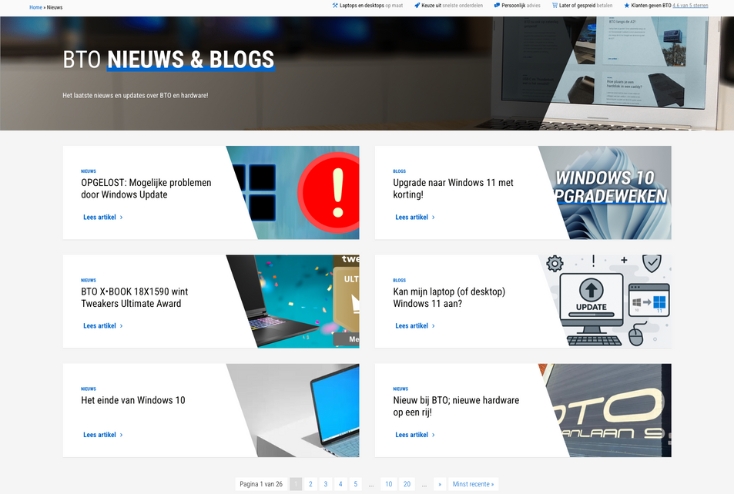Image resolution: width=734 pixels, height=494 pixels.
Task: Open 'Lees artikel' for Windows Update problems
Action: (100, 217)
